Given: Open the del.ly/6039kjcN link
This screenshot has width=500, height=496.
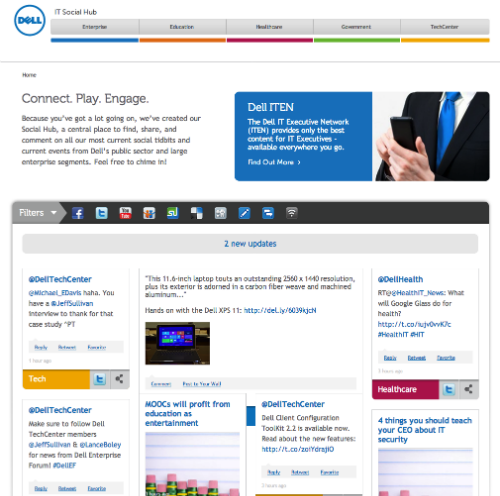Looking at the screenshot, I should point(280,310).
